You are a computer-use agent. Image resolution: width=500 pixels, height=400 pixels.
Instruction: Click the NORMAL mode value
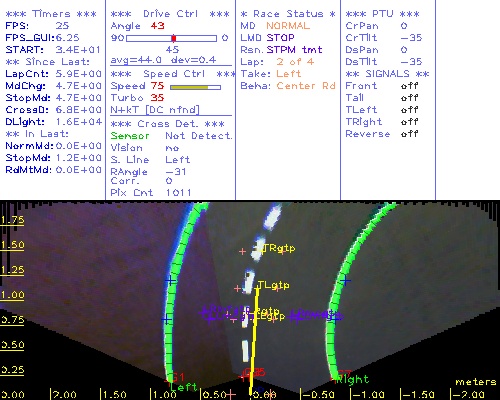click(x=288, y=26)
